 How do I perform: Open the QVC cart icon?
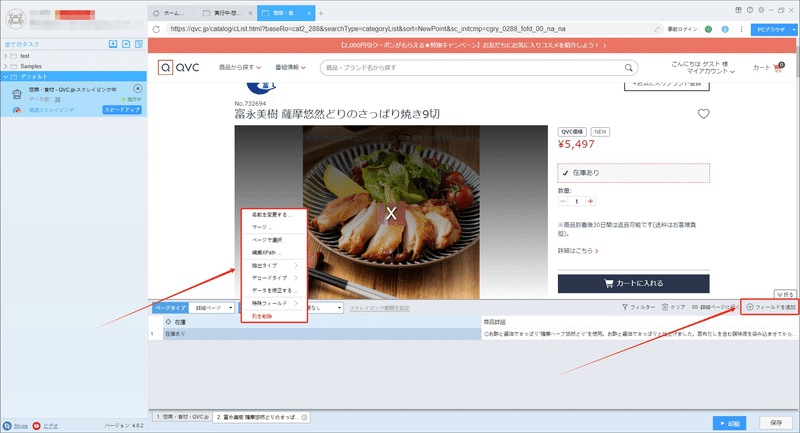tap(778, 67)
